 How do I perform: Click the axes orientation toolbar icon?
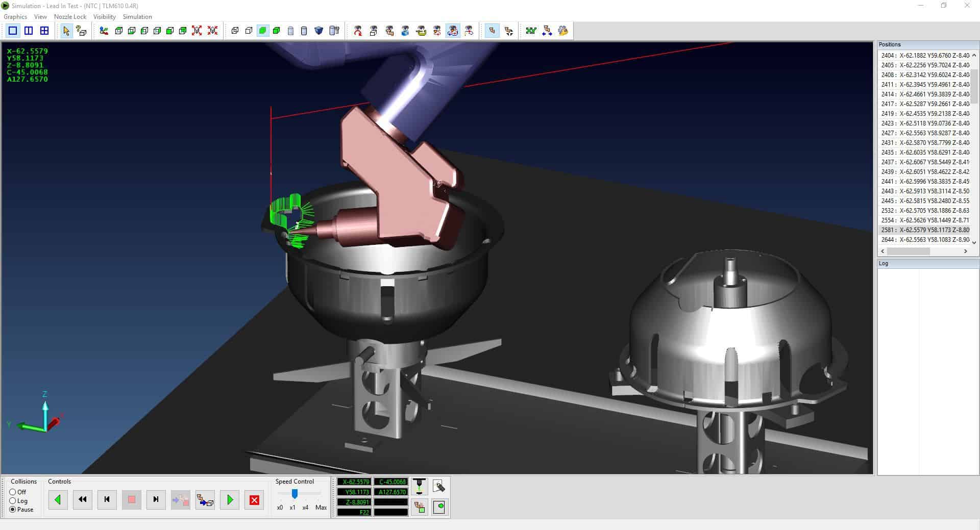click(x=104, y=31)
